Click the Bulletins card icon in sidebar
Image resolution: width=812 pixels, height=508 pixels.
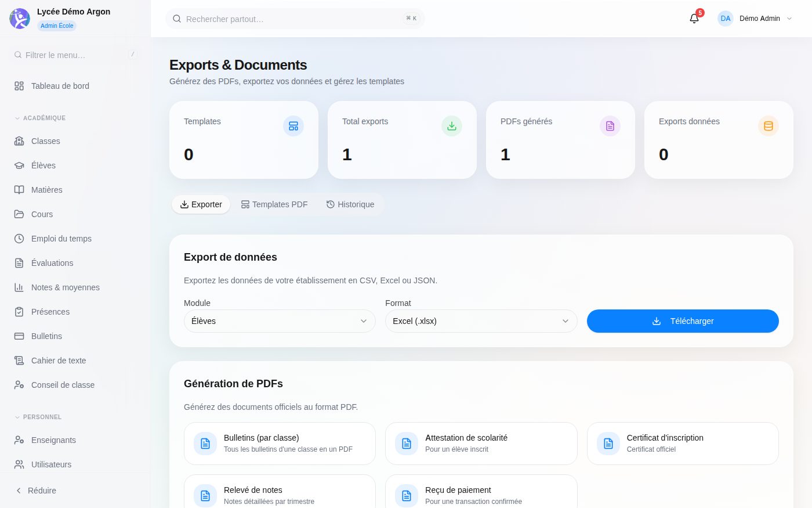point(19,336)
